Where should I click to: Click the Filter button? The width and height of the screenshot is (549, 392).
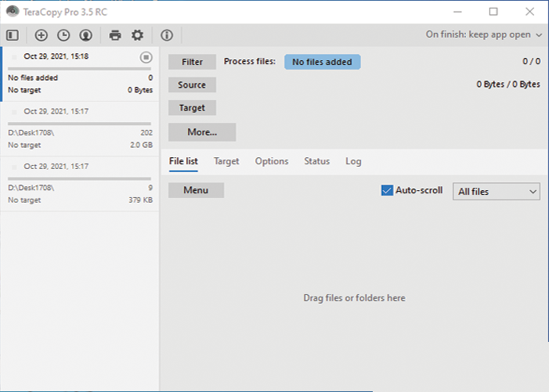coord(192,62)
